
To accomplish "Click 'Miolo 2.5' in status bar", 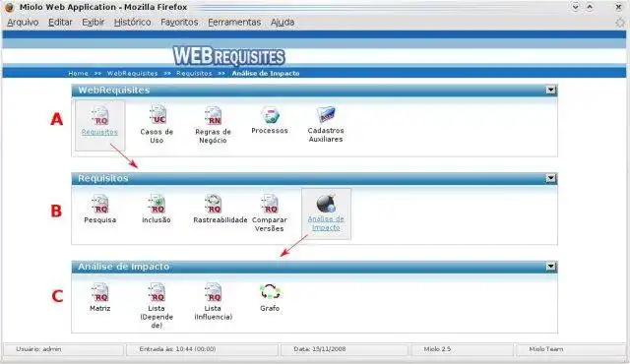I will (437, 349).
